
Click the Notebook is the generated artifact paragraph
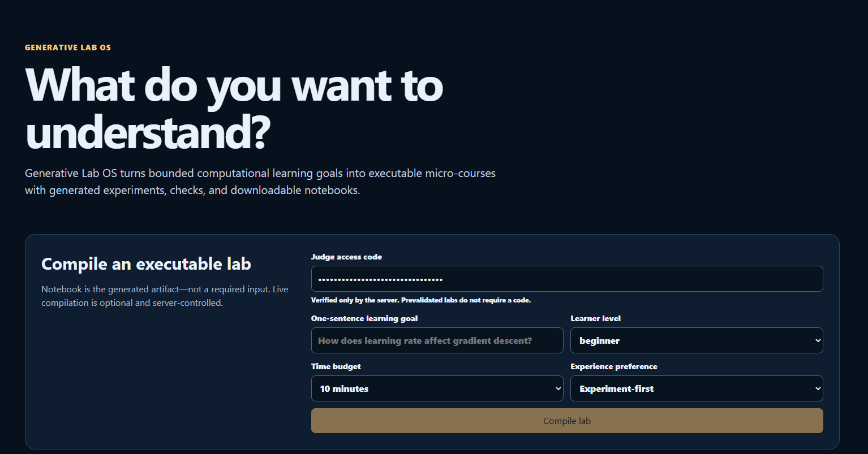[x=165, y=296]
